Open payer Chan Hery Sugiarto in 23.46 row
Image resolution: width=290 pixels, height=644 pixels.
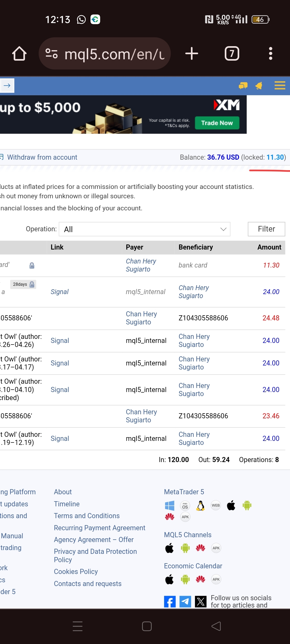pos(142,416)
